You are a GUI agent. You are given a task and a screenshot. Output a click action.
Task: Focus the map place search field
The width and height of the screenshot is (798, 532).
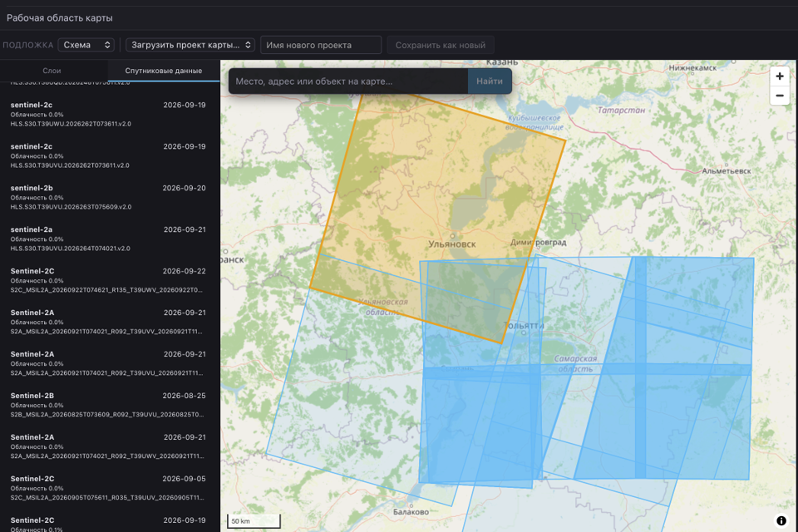point(348,81)
